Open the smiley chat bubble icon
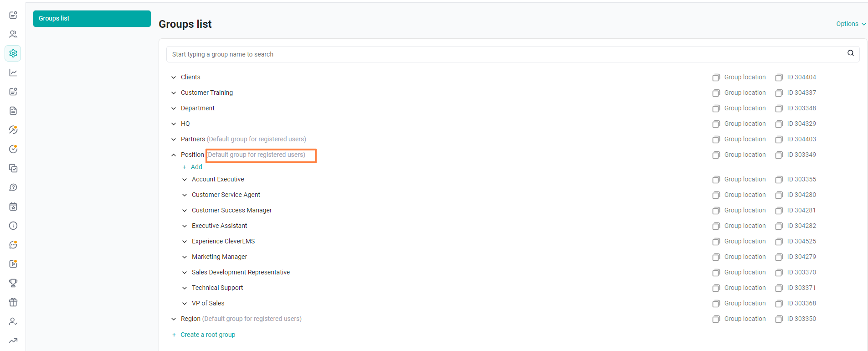 point(13,245)
